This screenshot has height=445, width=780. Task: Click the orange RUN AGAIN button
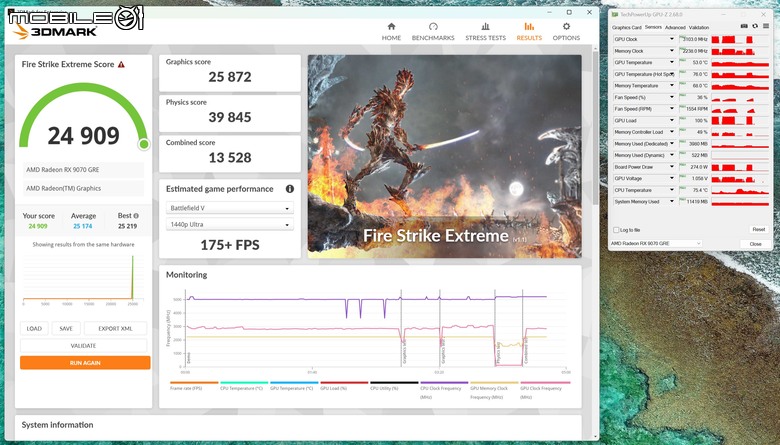pos(85,363)
